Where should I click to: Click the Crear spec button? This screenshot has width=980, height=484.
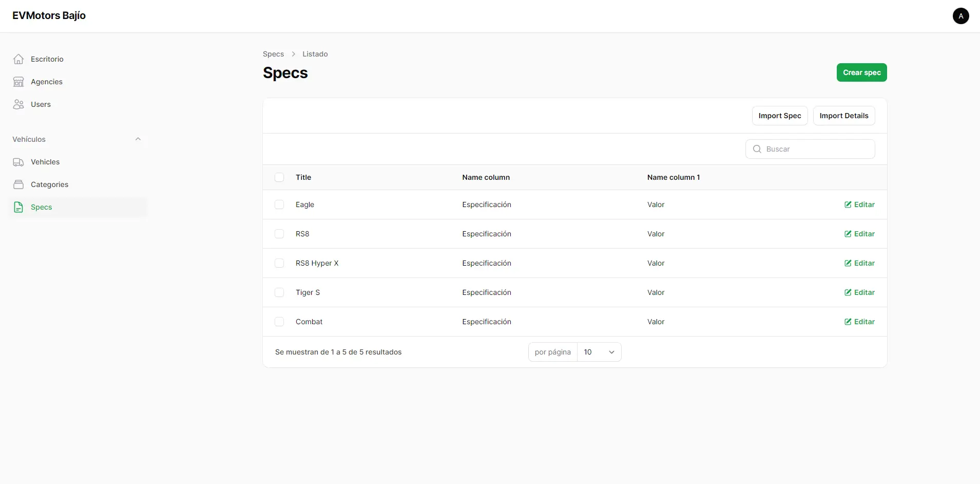861,72
